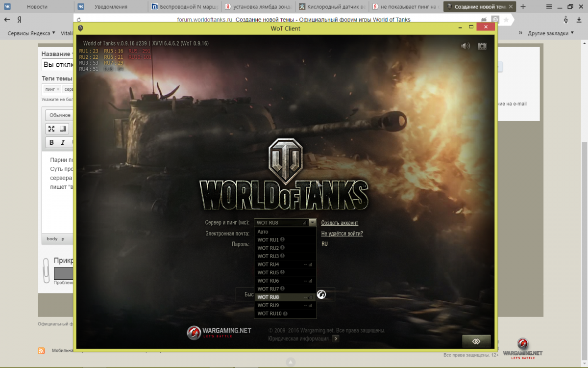Switch to Беспроводной N маршрутизатор tab

point(184,7)
